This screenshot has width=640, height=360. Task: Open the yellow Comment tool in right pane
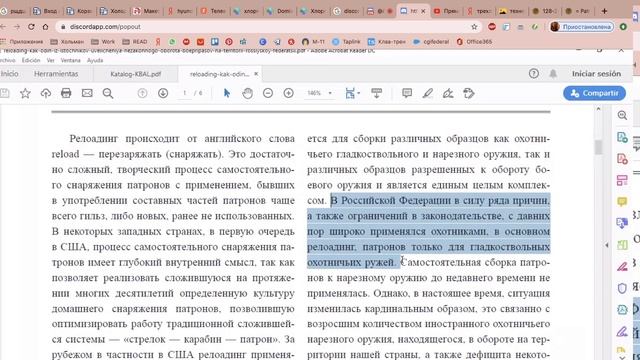coord(622,202)
